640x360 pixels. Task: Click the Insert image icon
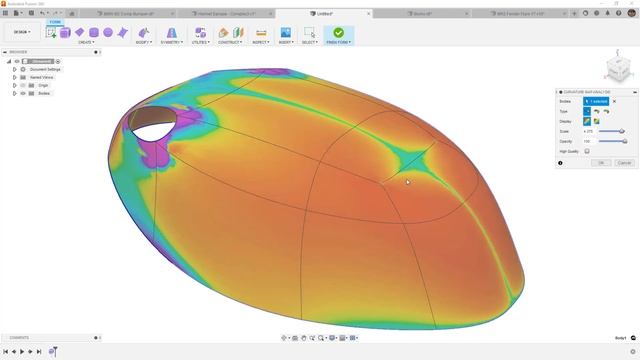coord(286,33)
